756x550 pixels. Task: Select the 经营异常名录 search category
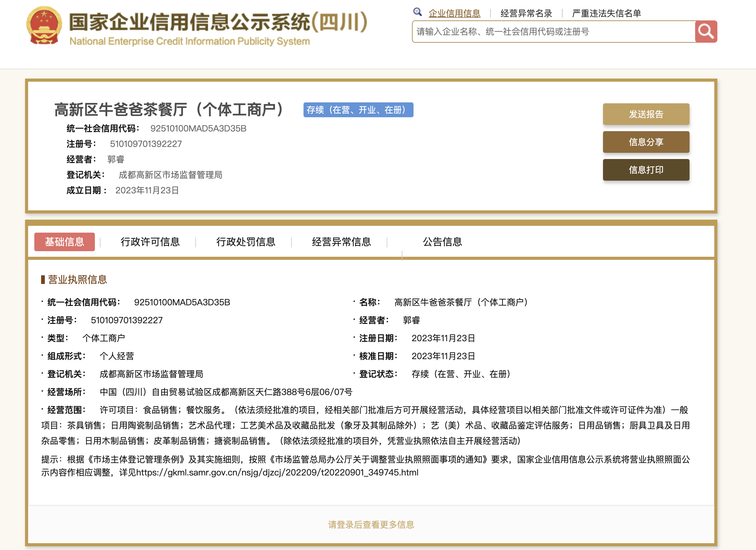click(x=526, y=13)
